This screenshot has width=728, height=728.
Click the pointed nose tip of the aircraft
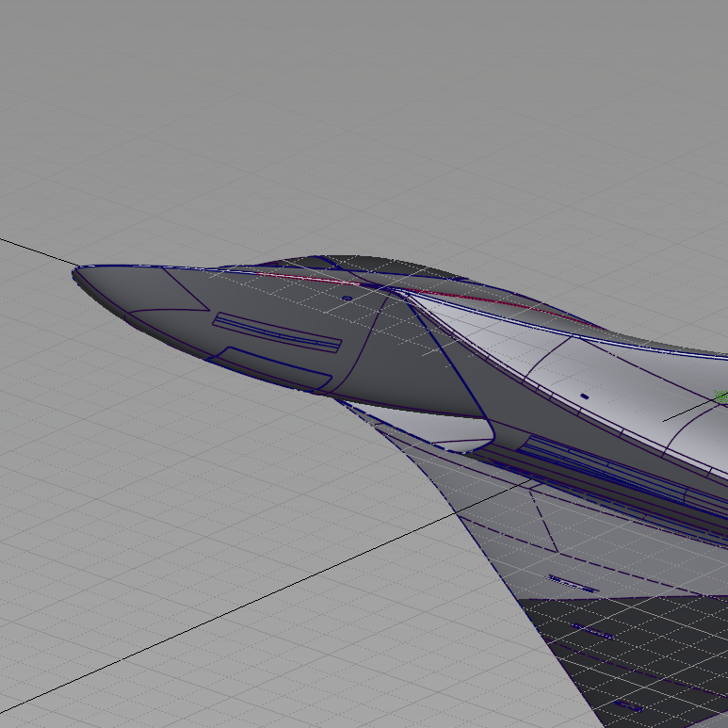(75, 273)
